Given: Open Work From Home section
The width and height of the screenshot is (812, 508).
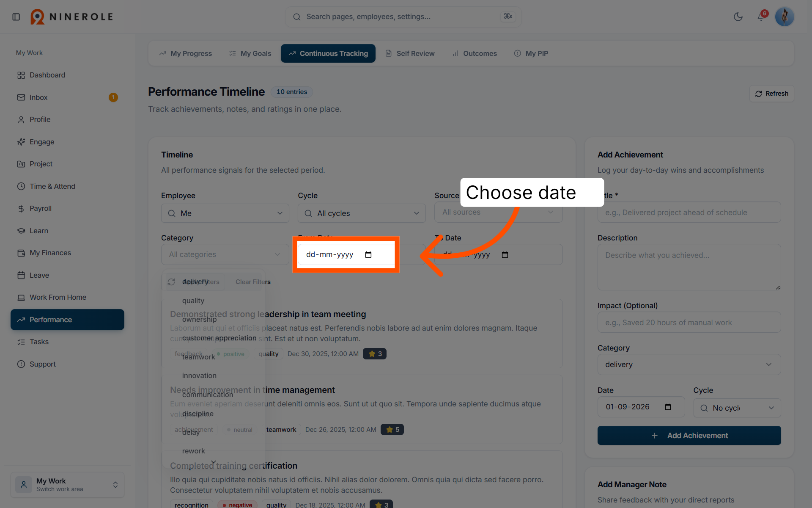Looking at the screenshot, I should 68,297.
